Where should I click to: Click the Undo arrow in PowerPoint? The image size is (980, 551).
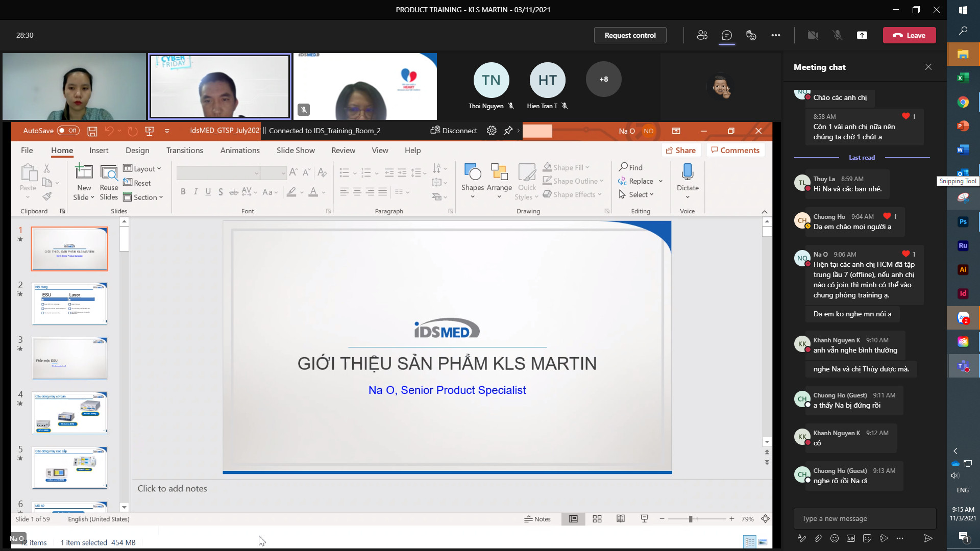109,131
